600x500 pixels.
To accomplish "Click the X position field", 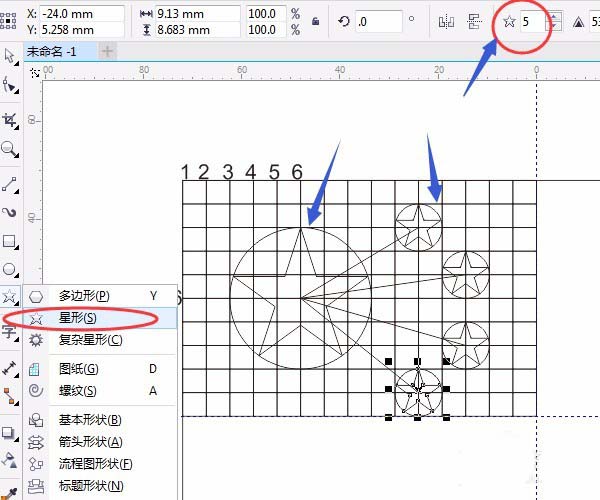I will [82, 14].
